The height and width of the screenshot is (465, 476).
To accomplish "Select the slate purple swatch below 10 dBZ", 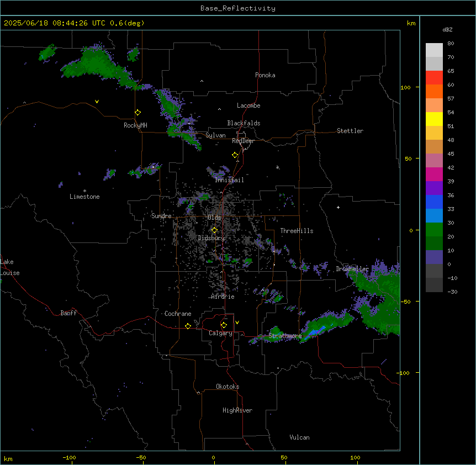I will coord(434,257).
